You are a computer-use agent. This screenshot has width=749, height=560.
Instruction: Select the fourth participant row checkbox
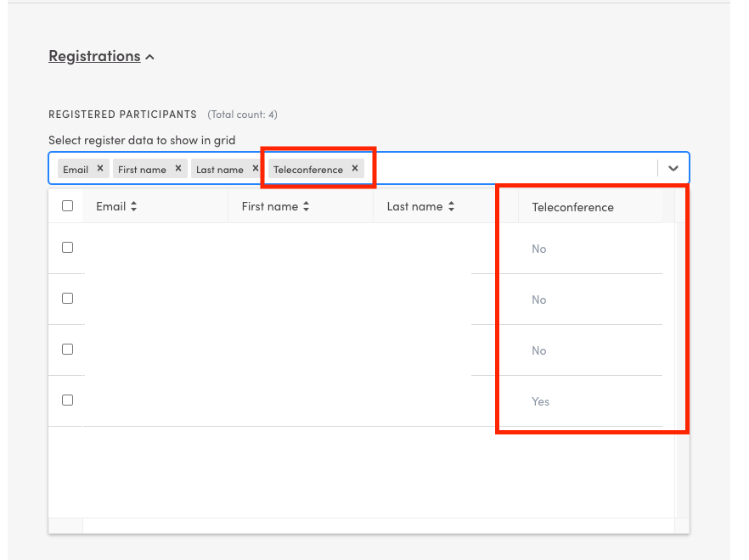pyautogui.click(x=68, y=400)
